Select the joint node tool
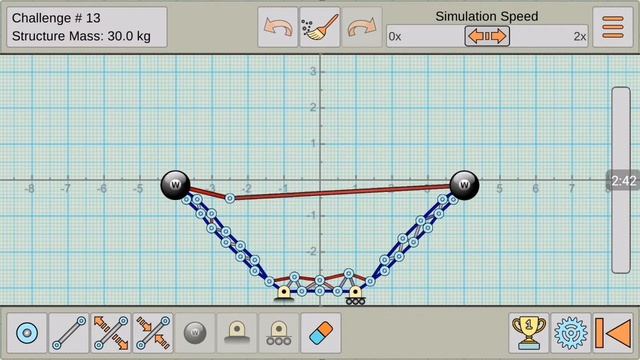 [x=27, y=333]
